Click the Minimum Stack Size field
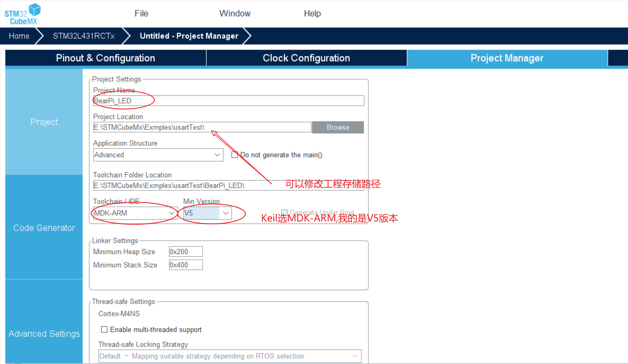 pos(186,265)
